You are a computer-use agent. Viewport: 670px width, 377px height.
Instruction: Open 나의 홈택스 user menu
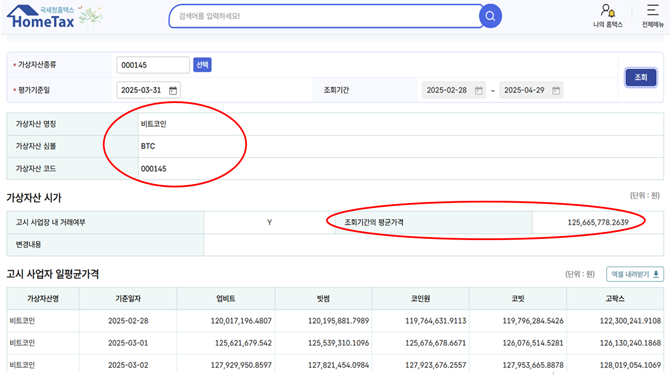pyautogui.click(x=608, y=16)
